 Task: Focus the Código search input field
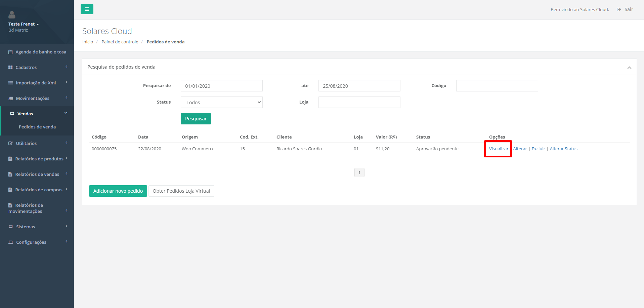[x=497, y=86]
